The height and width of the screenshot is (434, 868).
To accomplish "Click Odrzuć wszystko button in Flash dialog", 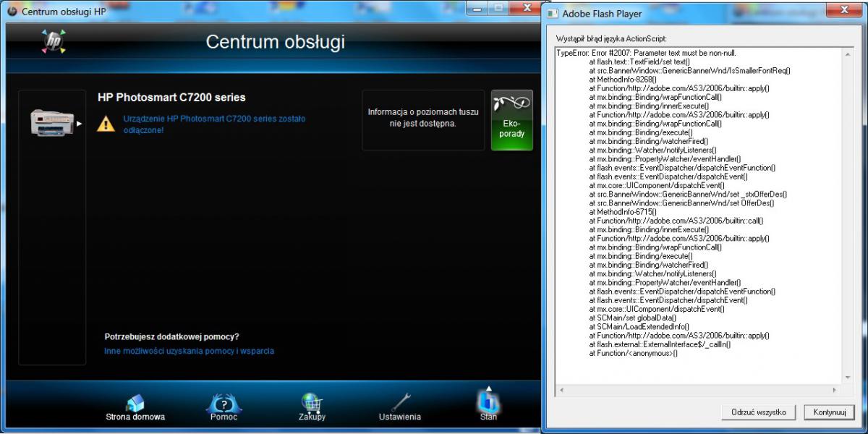I will pos(759,412).
